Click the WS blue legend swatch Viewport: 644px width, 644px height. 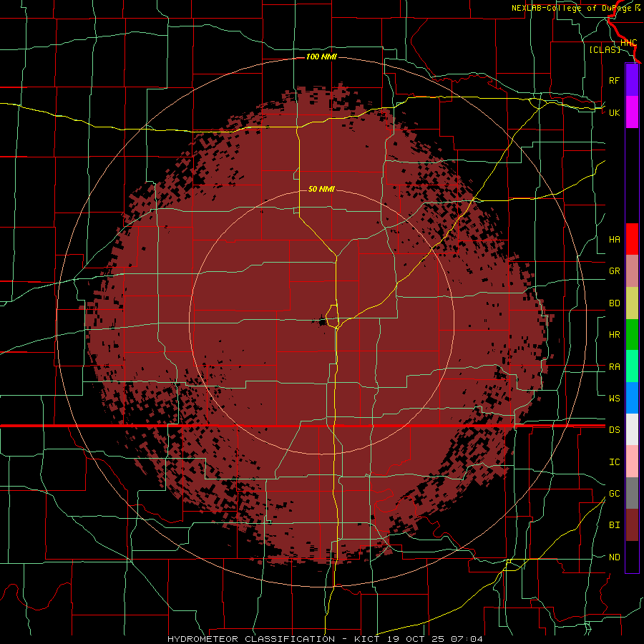[x=632, y=398]
